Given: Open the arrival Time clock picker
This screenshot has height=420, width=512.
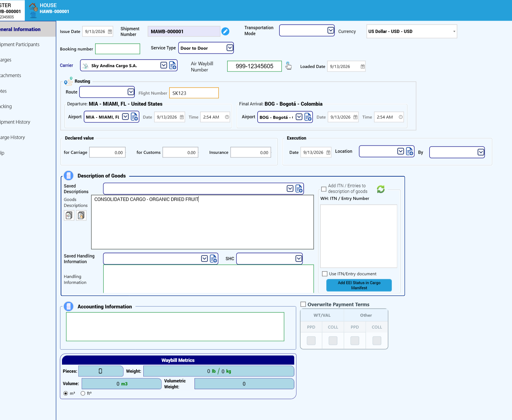Looking at the screenshot, I should coord(401,117).
